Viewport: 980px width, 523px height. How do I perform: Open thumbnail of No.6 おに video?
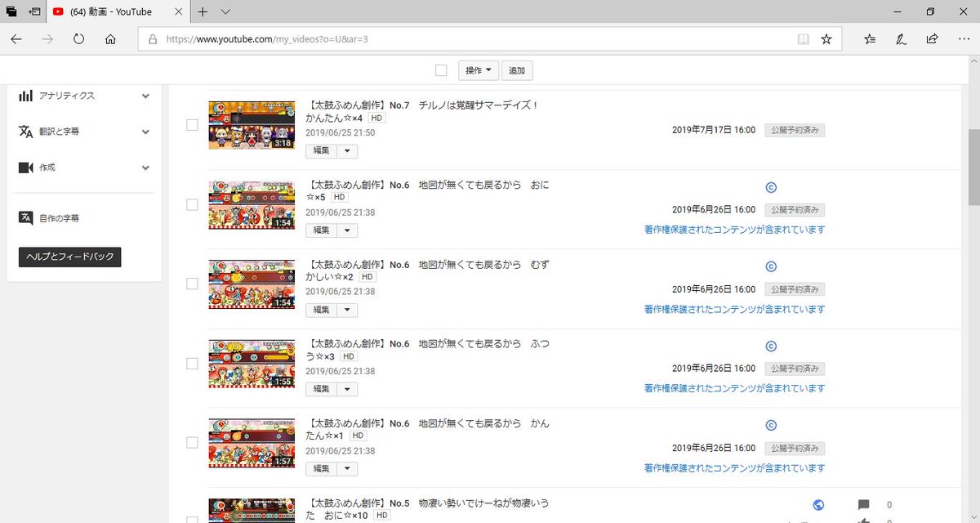click(x=252, y=204)
